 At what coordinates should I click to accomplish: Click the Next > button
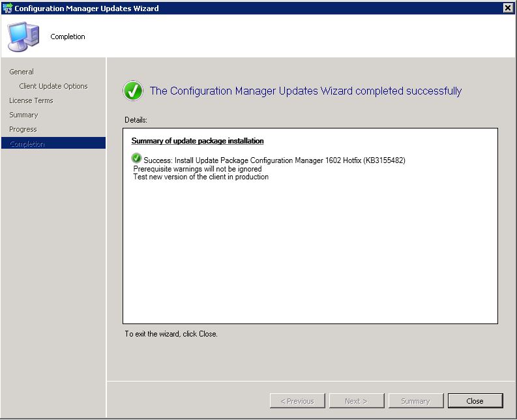[x=357, y=401]
